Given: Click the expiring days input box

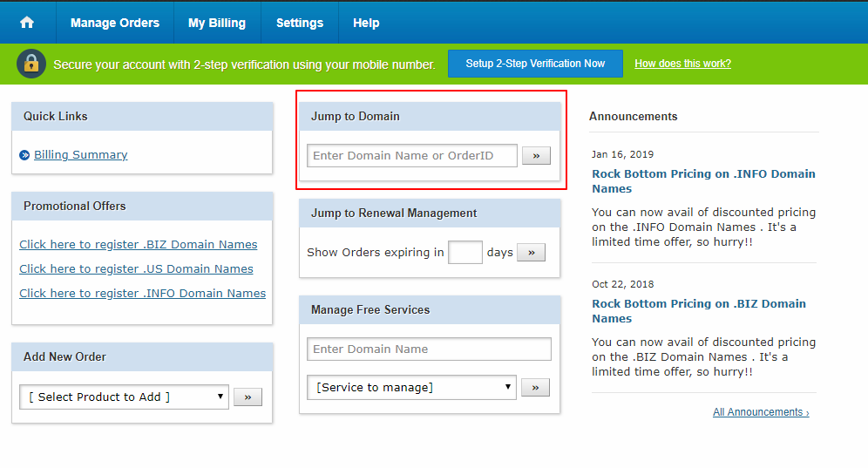Looking at the screenshot, I should [x=465, y=252].
